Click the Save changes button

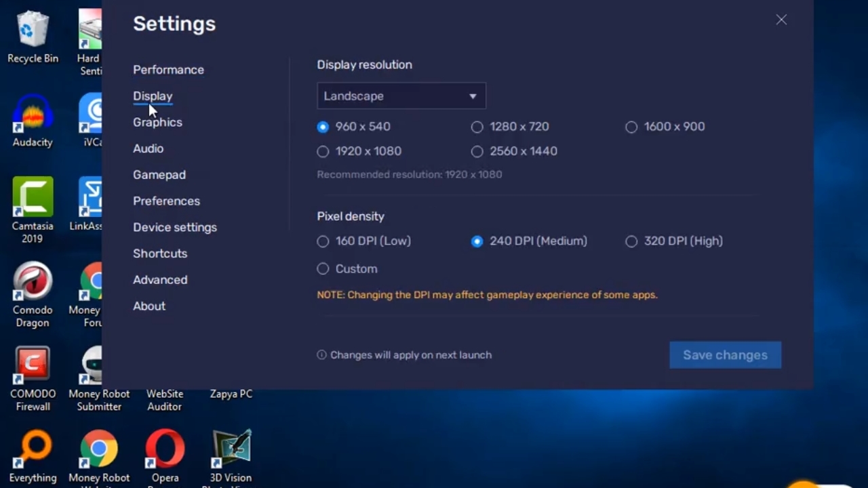pyautogui.click(x=725, y=355)
